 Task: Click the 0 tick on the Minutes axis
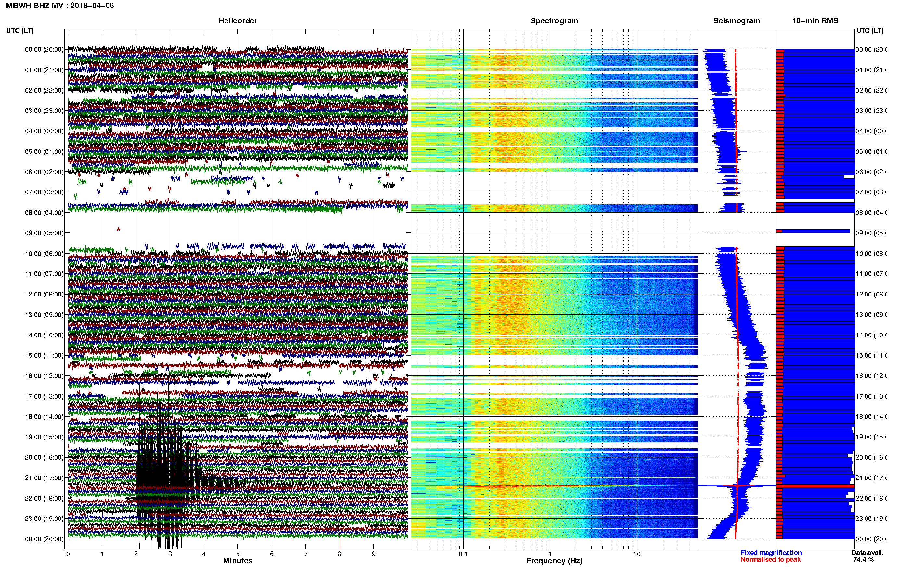68,554
